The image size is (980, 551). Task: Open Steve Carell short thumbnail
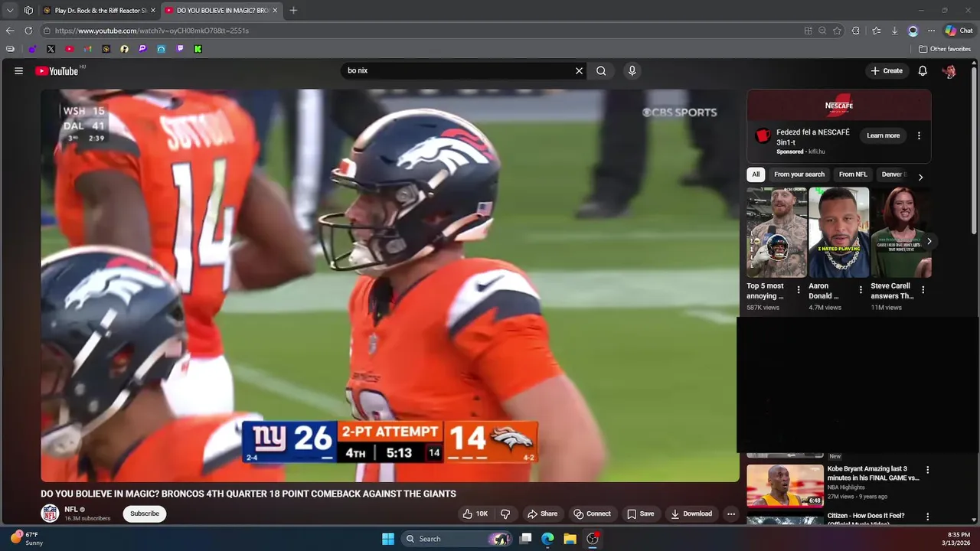point(900,233)
